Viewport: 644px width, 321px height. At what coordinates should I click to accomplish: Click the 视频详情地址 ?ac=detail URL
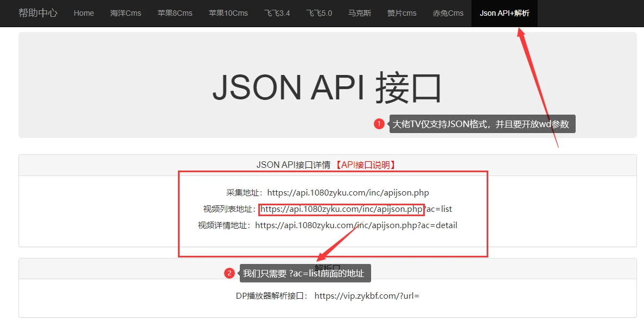pyautogui.click(x=356, y=225)
